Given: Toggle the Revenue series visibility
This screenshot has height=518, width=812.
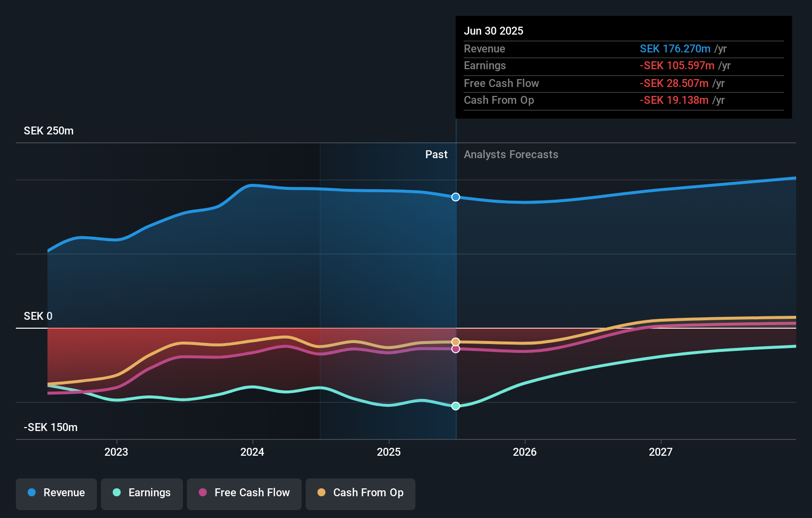Looking at the screenshot, I should (x=56, y=493).
